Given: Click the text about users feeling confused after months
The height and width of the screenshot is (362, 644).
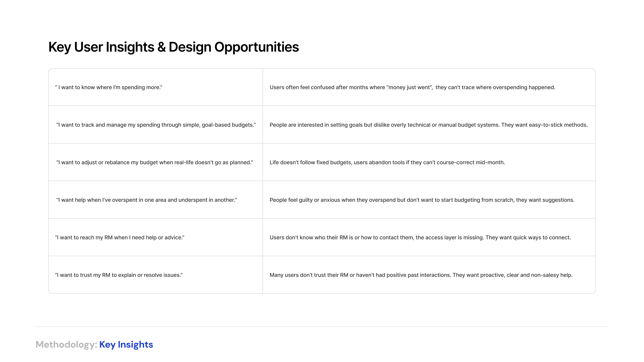Looking at the screenshot, I should pyautogui.click(x=412, y=87).
